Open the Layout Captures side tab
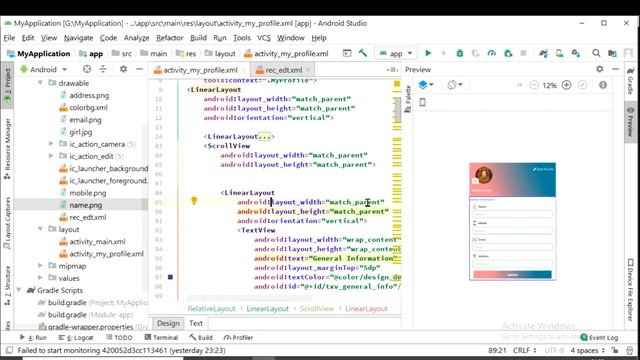 click(x=7, y=223)
